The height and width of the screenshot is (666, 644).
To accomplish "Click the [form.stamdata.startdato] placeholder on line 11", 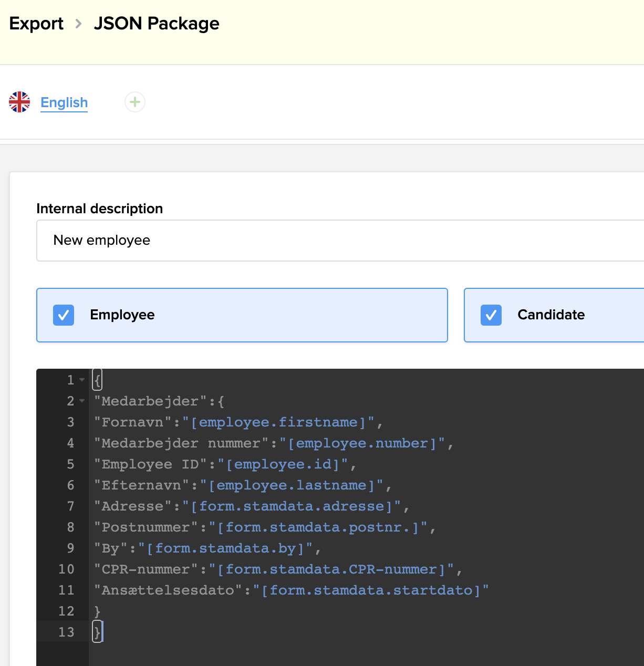I will coord(371,590).
